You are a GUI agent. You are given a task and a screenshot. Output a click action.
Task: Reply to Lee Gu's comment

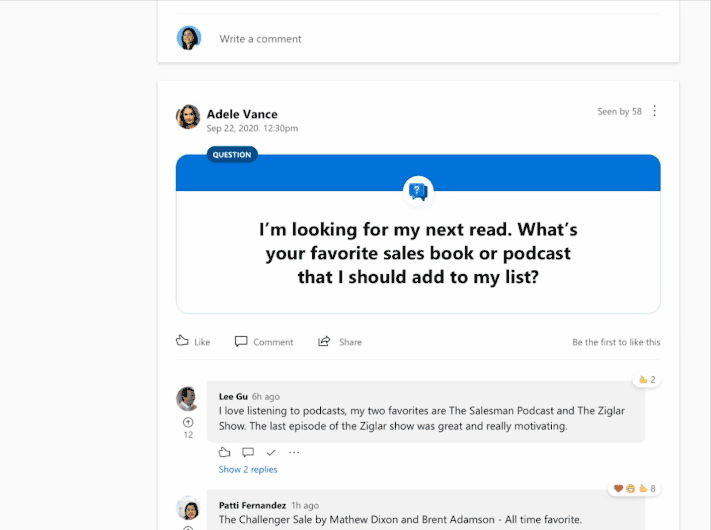pos(248,452)
